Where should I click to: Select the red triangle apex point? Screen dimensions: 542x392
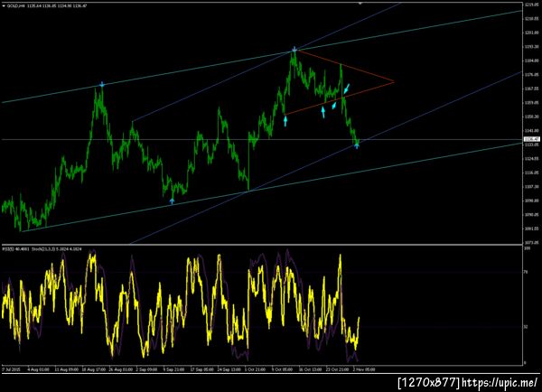pos(394,82)
